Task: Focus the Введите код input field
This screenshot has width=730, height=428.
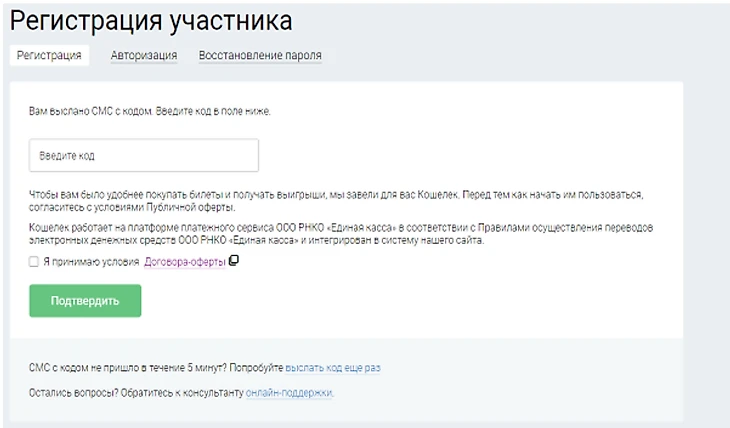Action: coord(144,155)
